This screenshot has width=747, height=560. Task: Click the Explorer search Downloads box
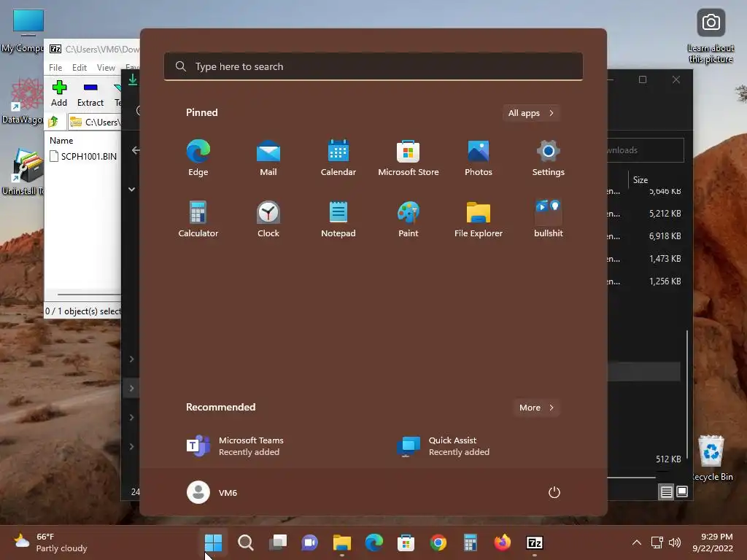pyautogui.click(x=646, y=150)
